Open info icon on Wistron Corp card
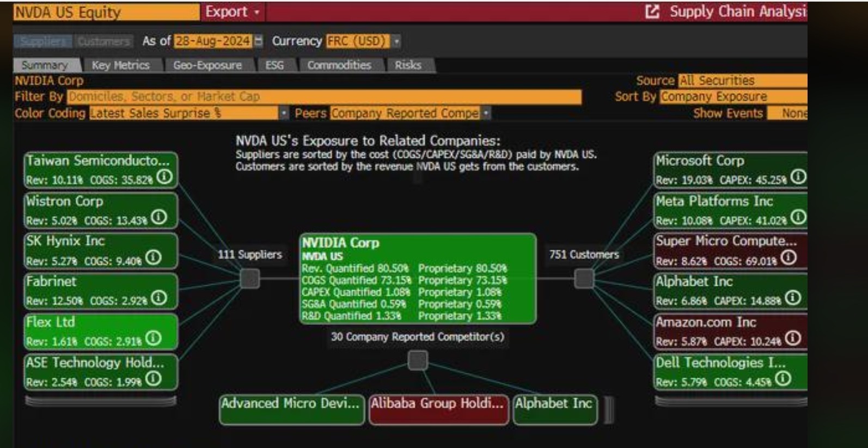Screen dimensions: 868x448 (x=158, y=217)
